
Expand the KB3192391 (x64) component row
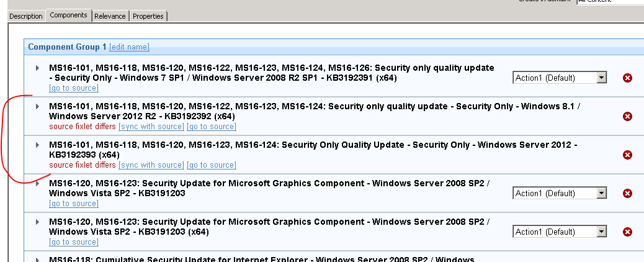(37, 68)
